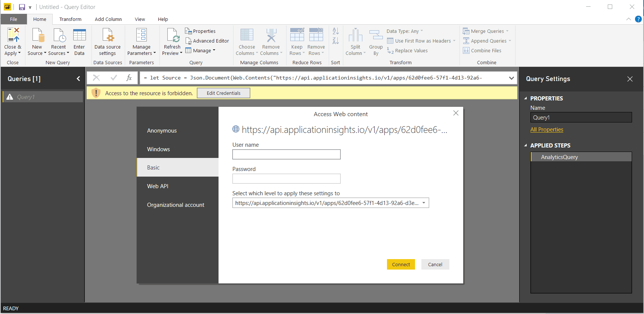Click the Split Column icon
644x314 pixels.
point(356,35)
